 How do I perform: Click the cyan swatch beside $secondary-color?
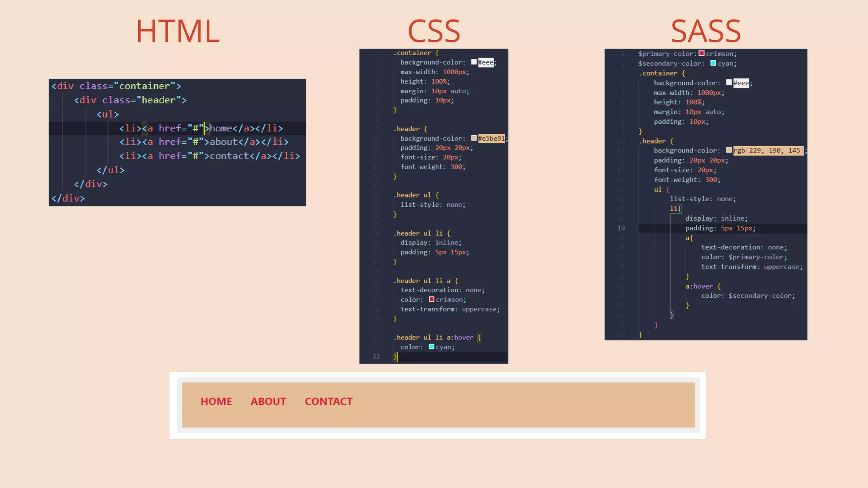713,63
